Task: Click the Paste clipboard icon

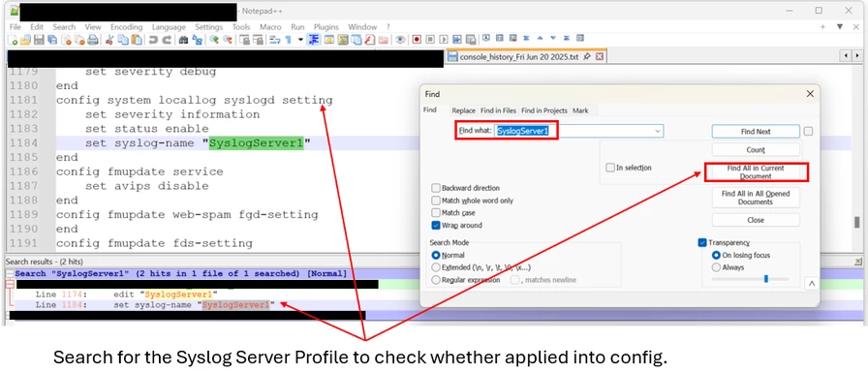Action: 136,40
